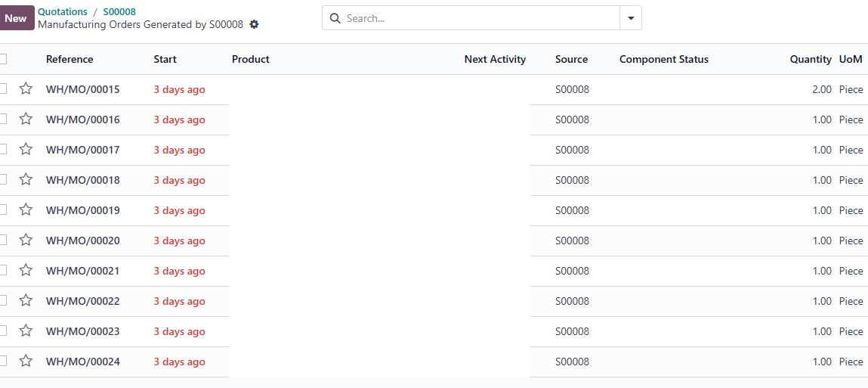The height and width of the screenshot is (388, 868).
Task: Expand the search options dropdown arrow
Action: (x=631, y=18)
